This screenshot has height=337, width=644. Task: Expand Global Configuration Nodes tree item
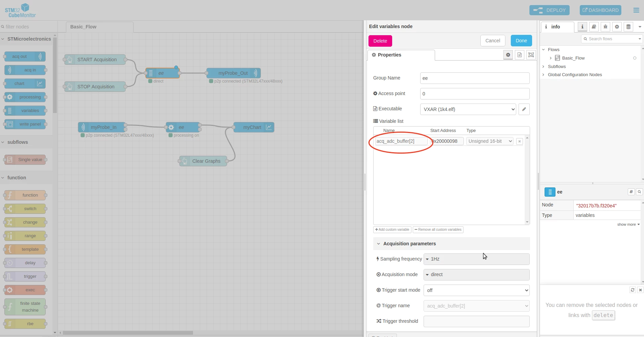(543, 75)
